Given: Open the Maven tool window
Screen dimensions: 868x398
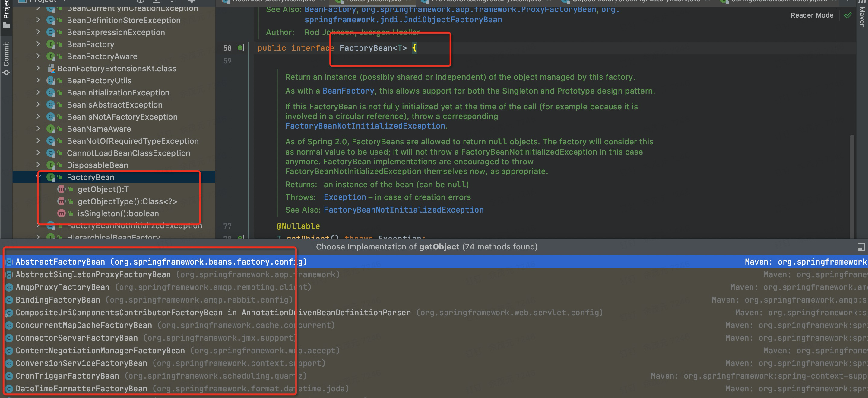Looking at the screenshot, I should (862, 17).
